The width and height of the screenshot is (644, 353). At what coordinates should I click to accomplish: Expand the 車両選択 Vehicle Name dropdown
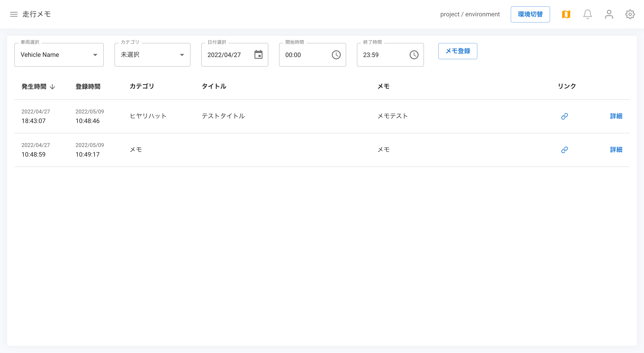[59, 55]
